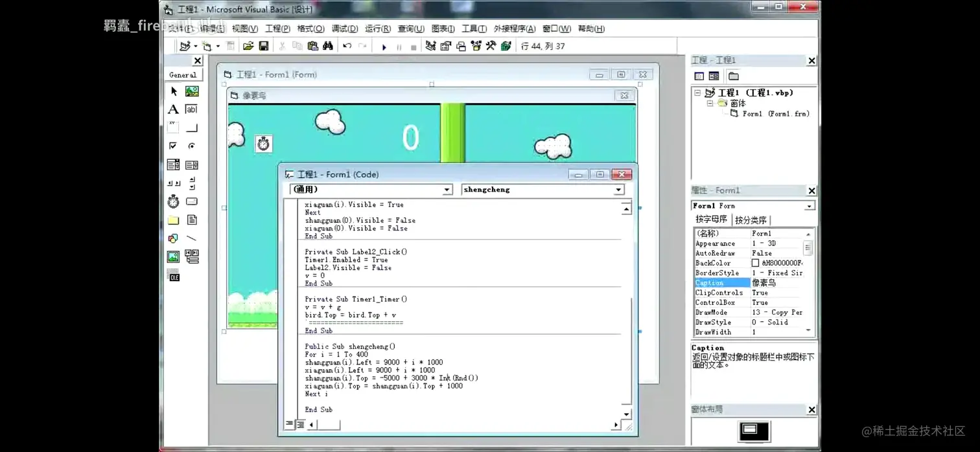980x452 pixels.
Task: Select the Line tool in toolbox
Action: click(x=192, y=238)
